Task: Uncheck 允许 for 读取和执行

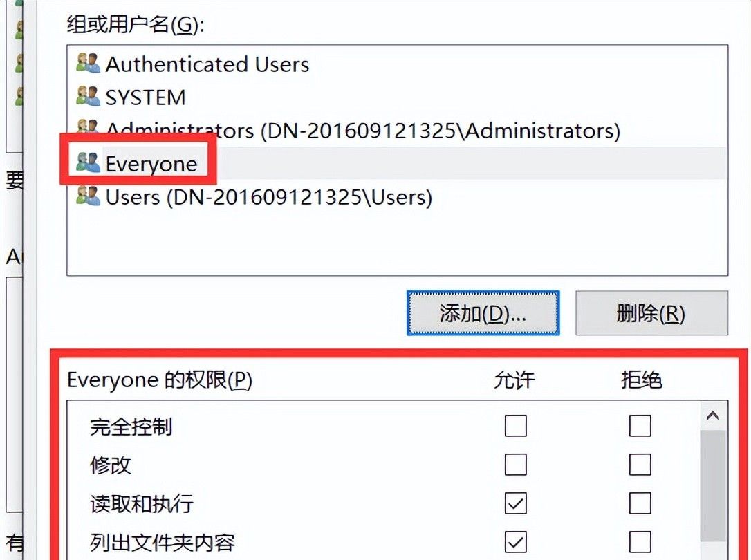Action: [x=516, y=505]
